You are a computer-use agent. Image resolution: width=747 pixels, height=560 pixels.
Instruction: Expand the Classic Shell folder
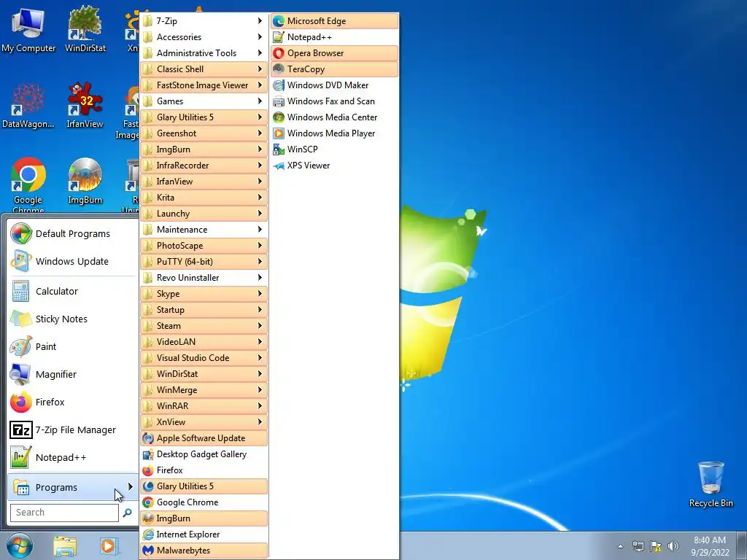point(204,69)
